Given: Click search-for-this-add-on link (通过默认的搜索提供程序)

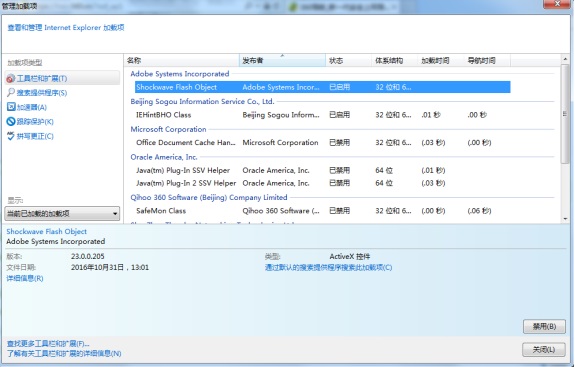Looking at the screenshot, I should coord(329,267).
